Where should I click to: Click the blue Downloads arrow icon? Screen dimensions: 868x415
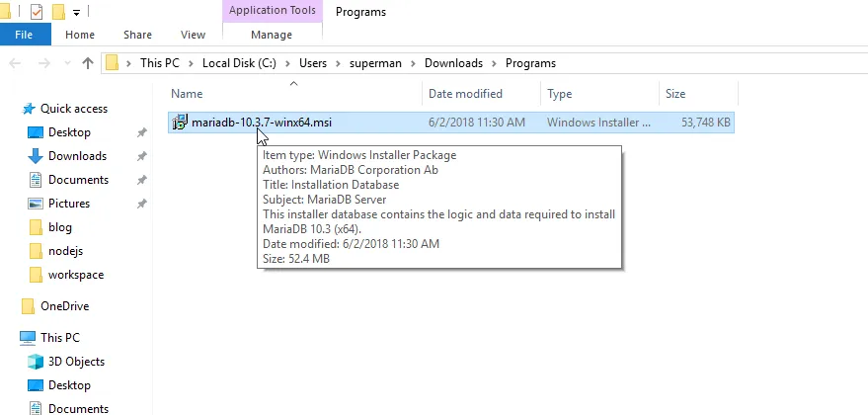point(36,156)
